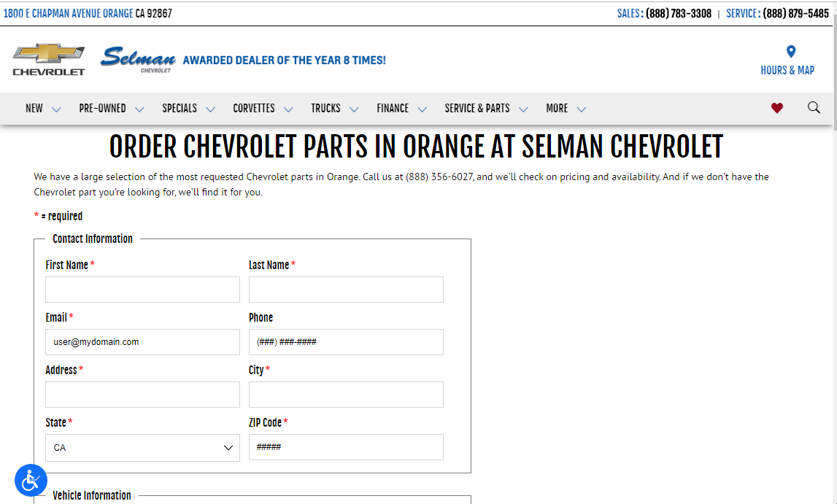This screenshot has width=837, height=504.
Task: Open the accessibility options button
Action: pyautogui.click(x=31, y=480)
